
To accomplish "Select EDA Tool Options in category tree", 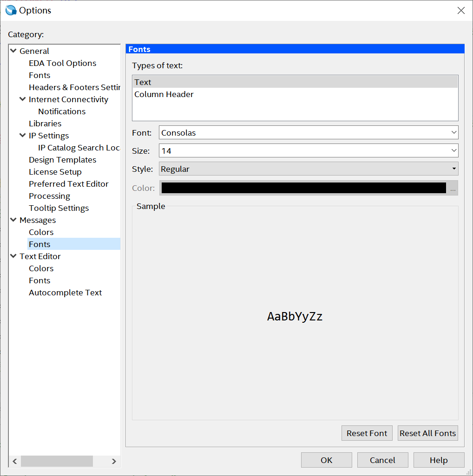I will 62,63.
